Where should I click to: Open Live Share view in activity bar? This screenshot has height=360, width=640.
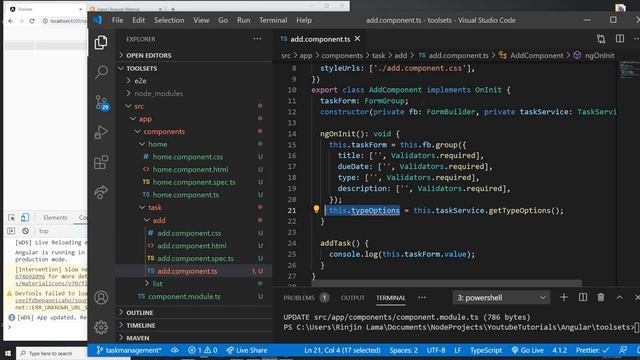click(x=101, y=192)
